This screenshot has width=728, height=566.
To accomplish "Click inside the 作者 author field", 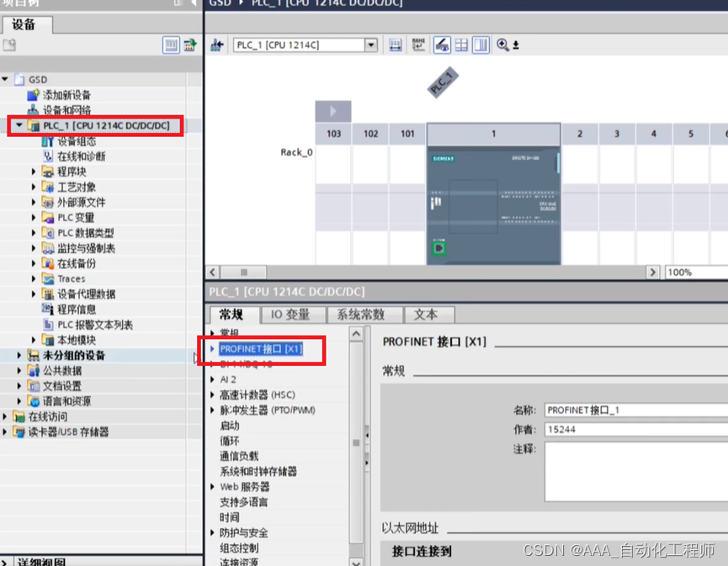I will click(636, 429).
